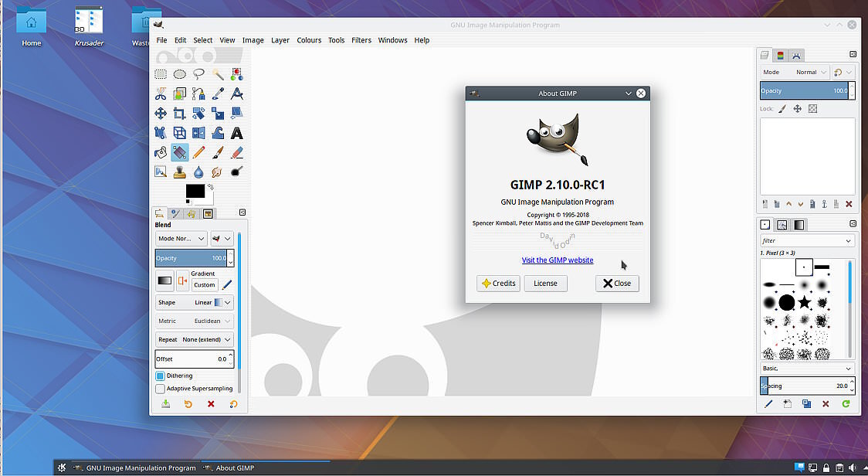
Task: Enable Adaptive Supersampling checkbox
Action: tap(160, 389)
